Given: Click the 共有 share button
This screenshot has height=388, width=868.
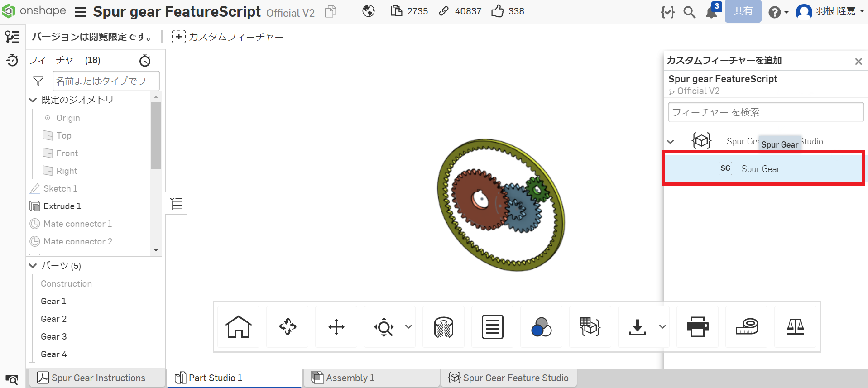Looking at the screenshot, I should [x=743, y=11].
